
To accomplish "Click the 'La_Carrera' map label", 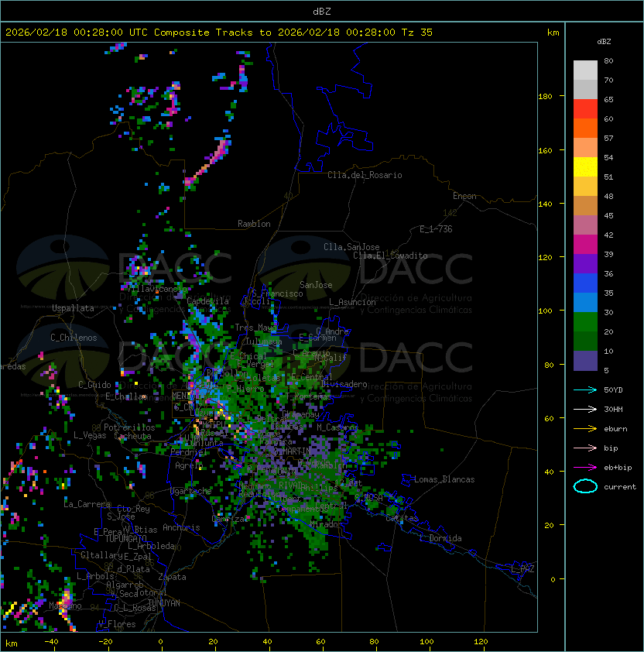I will click(x=87, y=504).
